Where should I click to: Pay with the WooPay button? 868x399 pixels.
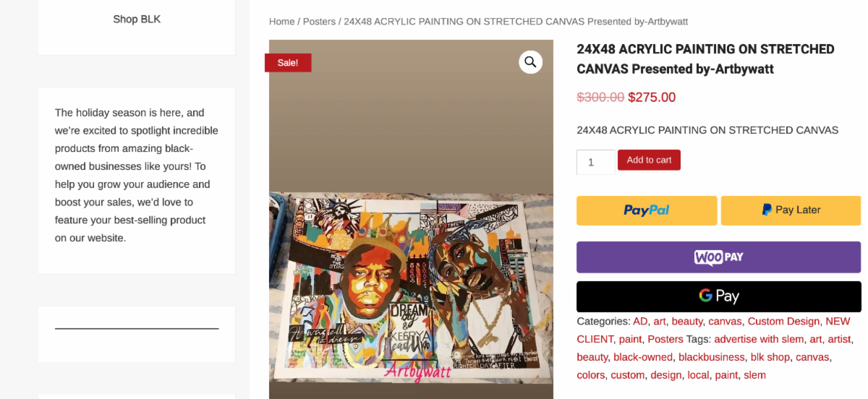point(718,257)
